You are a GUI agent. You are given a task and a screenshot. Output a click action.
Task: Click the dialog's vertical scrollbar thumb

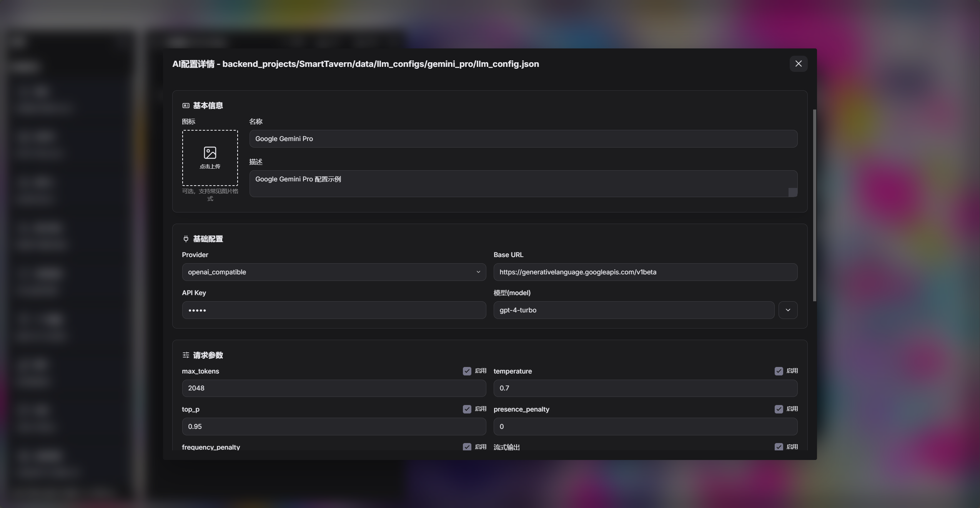click(x=814, y=205)
